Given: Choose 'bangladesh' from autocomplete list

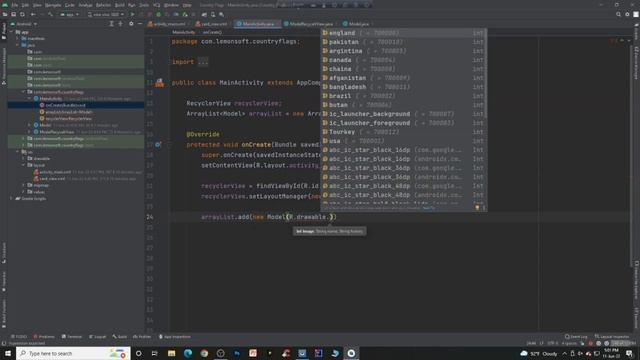Looking at the screenshot, I should point(403,87).
